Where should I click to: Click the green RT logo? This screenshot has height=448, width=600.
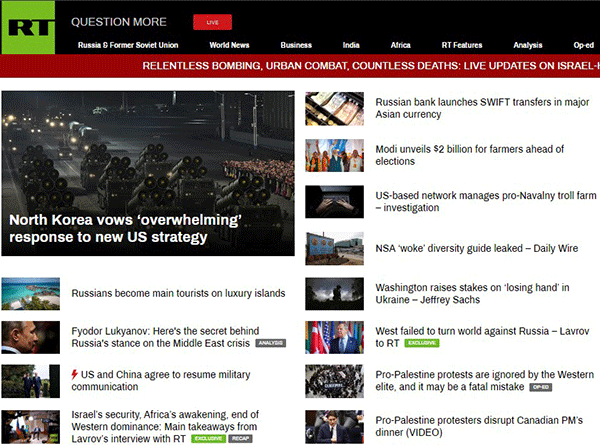click(x=28, y=27)
